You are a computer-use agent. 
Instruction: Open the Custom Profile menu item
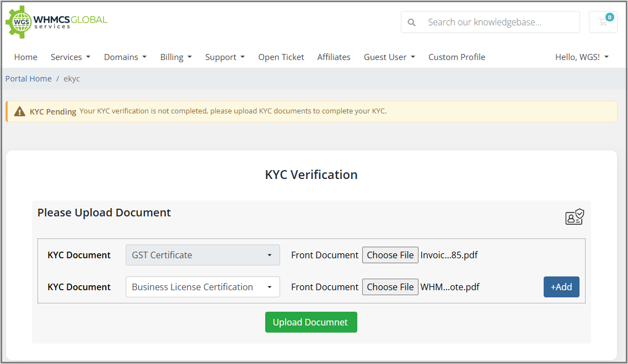tap(457, 57)
